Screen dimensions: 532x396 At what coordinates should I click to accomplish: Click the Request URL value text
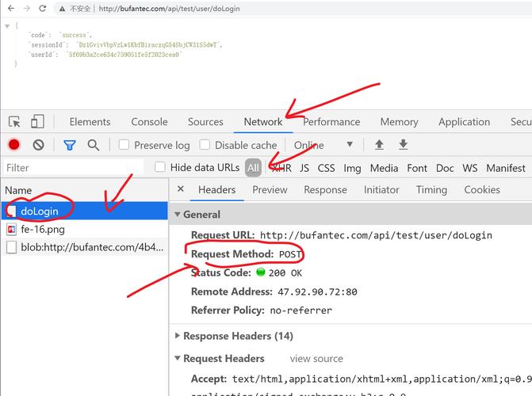click(x=376, y=235)
